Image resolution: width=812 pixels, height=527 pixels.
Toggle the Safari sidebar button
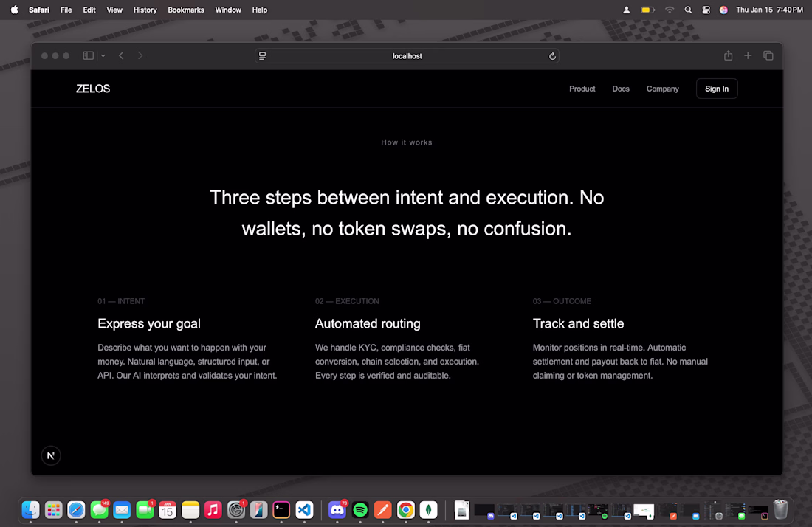point(88,55)
